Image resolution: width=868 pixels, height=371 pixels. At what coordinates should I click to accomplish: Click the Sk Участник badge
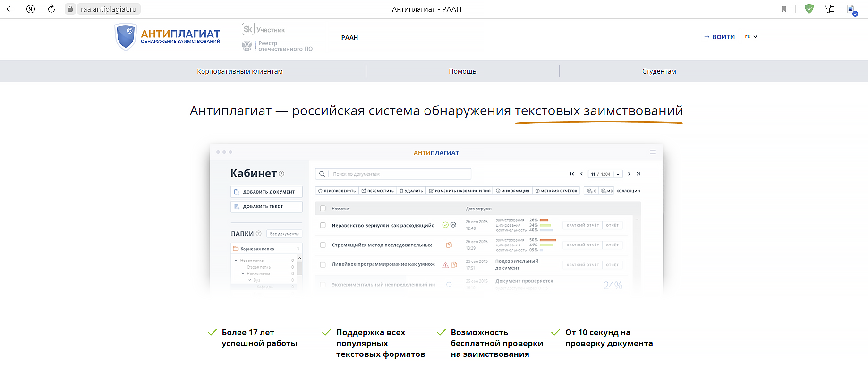click(x=264, y=29)
